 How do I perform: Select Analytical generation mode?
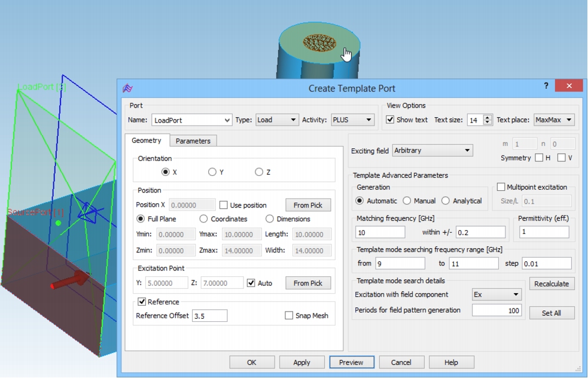click(x=446, y=200)
